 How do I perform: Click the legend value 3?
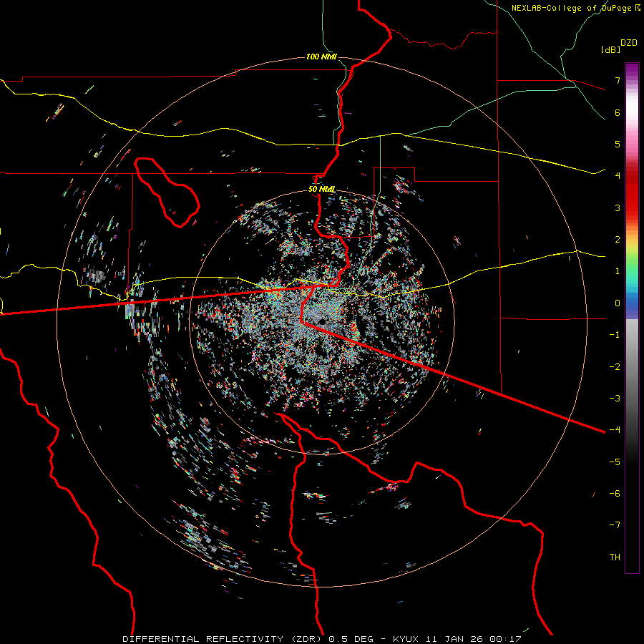[618, 208]
